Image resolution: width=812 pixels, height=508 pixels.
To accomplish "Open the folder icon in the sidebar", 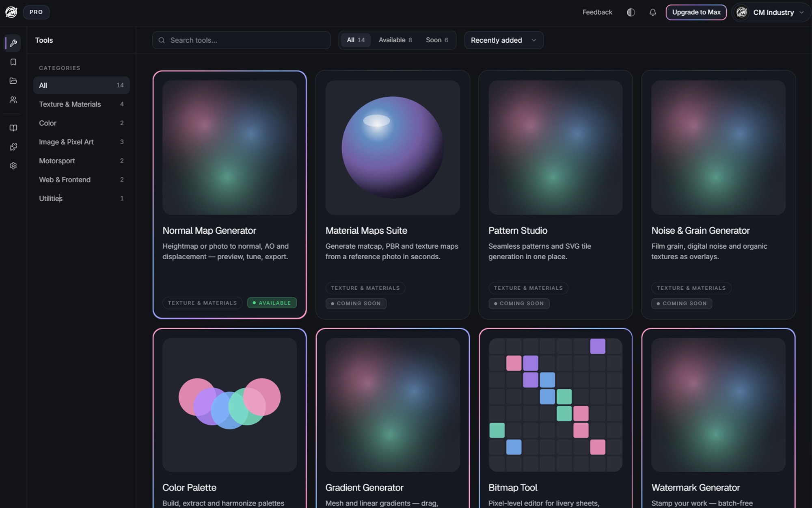I will [13, 81].
